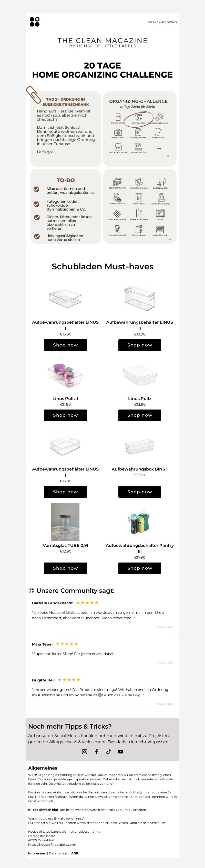Shop now for Linus Pullz I
The width and height of the screenshot is (205, 868).
[65, 415]
